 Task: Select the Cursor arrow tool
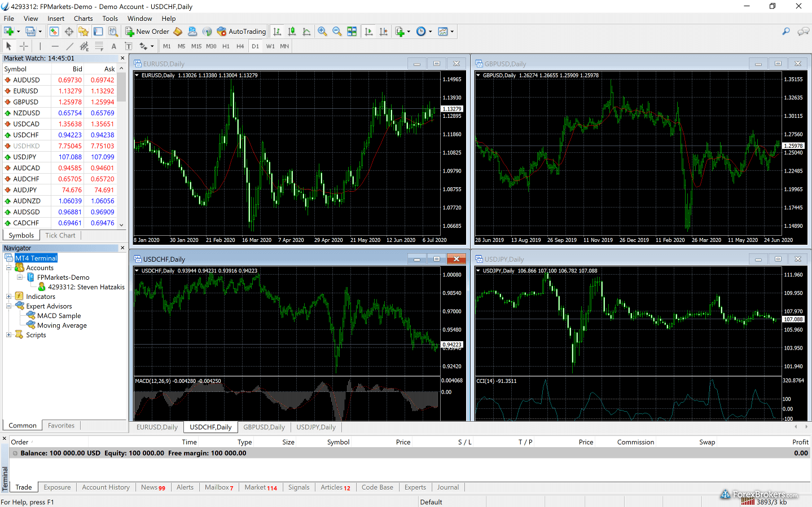click(x=8, y=46)
